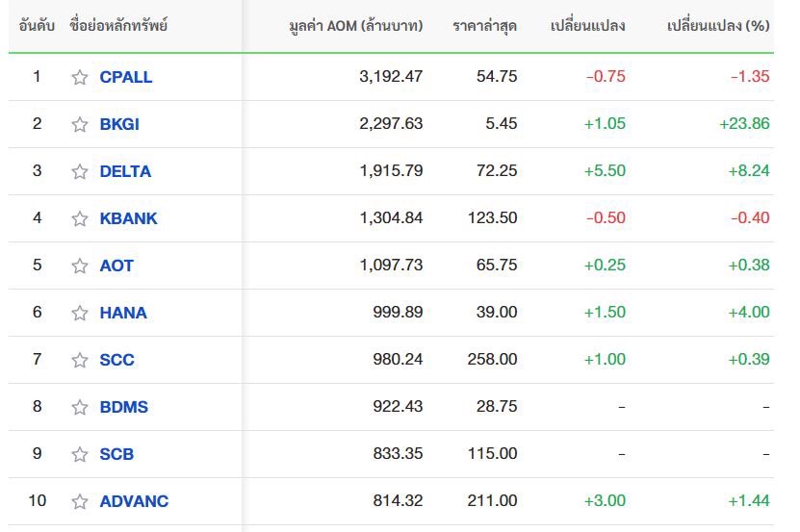Star the ADVANC stock row

click(80, 501)
